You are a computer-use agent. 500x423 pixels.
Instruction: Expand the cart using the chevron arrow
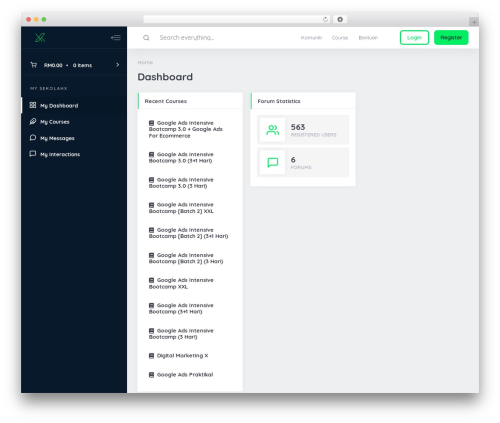[x=117, y=65]
